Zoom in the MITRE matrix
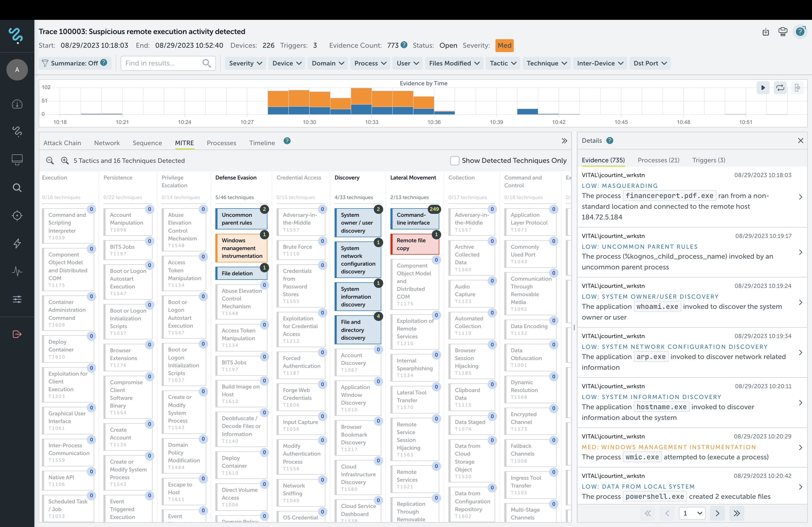Viewport: 812px width, 527px height. tap(65, 160)
